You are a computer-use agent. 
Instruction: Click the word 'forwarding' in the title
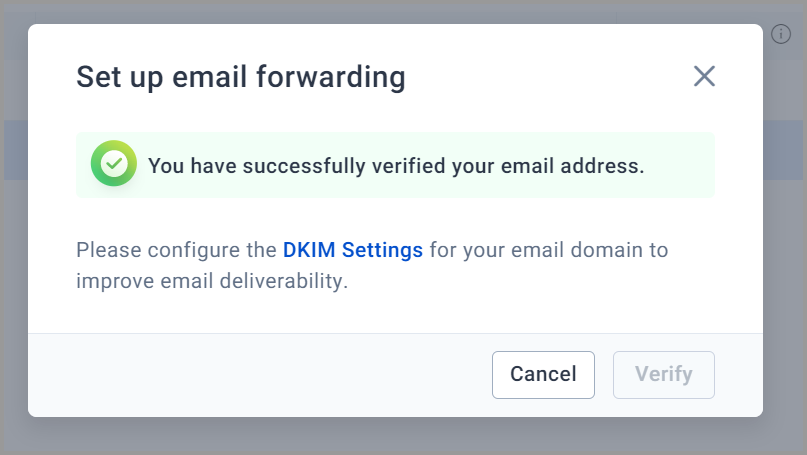pos(331,77)
